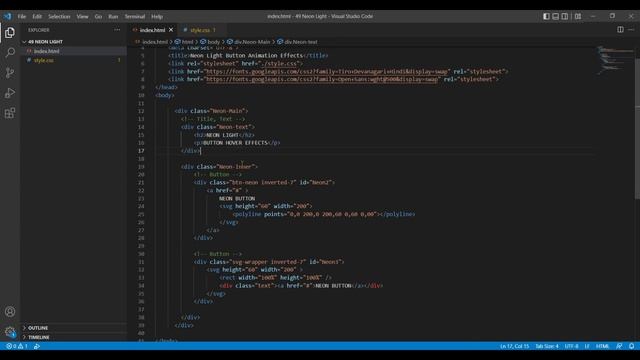Open the Run menu
This screenshot has height=360, width=640.
[113, 16]
